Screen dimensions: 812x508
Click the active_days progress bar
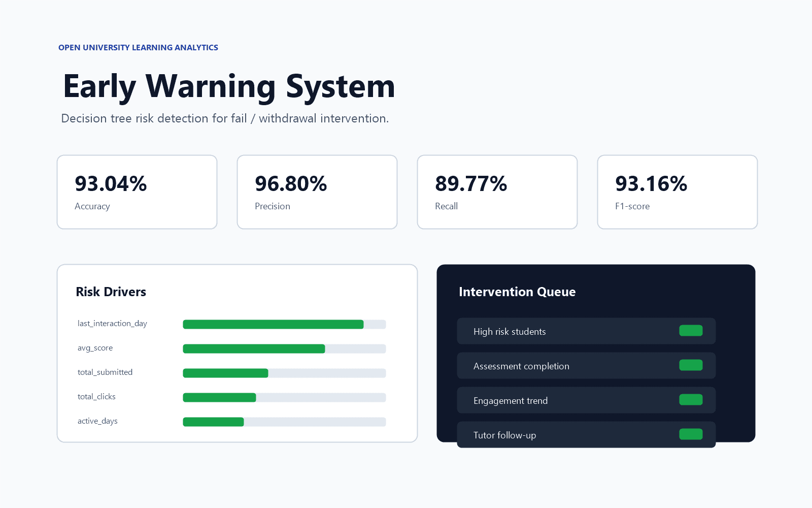coord(284,422)
